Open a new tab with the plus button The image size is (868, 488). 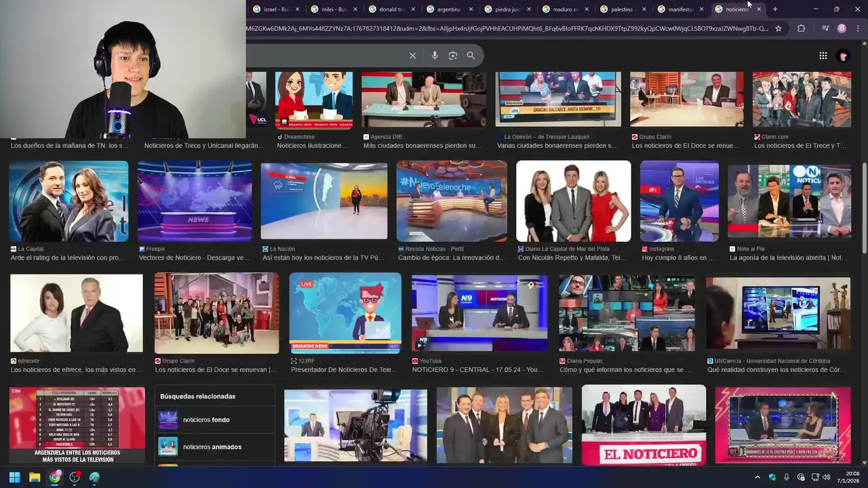coord(775,9)
